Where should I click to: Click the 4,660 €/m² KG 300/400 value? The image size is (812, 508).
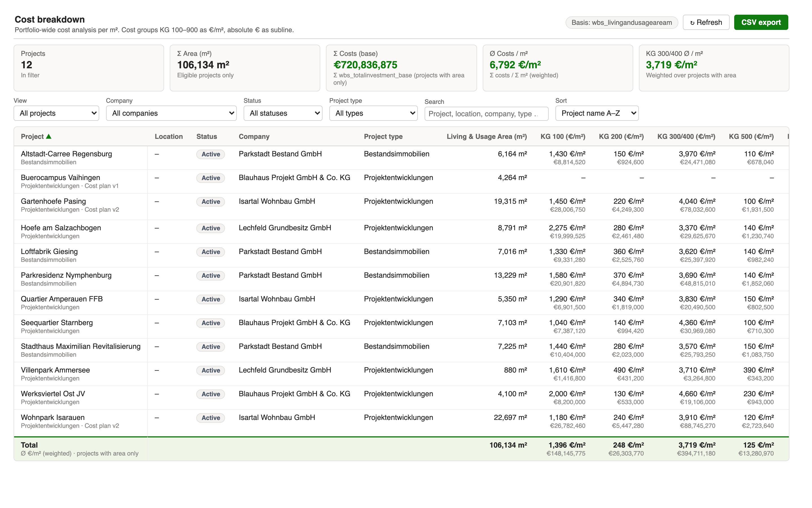[x=697, y=394]
